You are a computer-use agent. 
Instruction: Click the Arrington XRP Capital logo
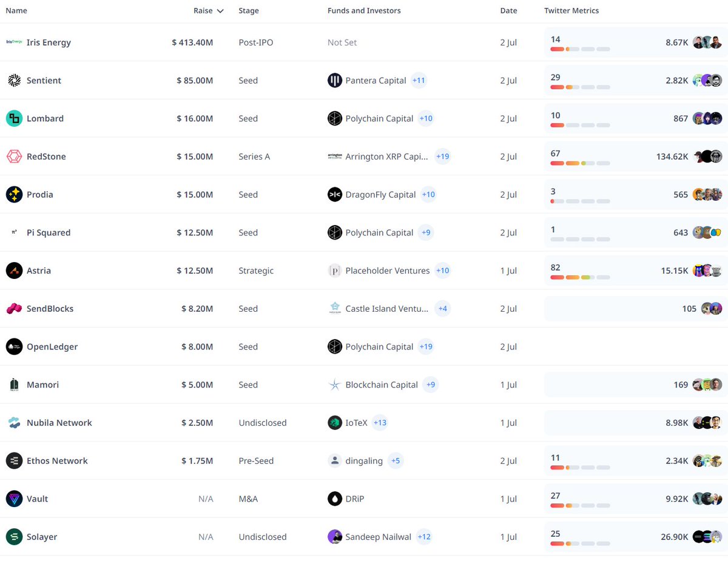tap(335, 156)
